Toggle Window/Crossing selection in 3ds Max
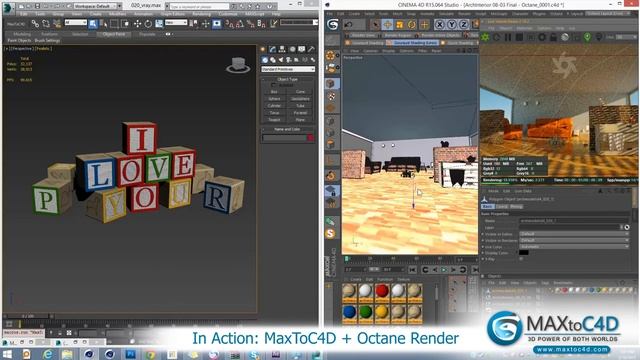Viewport: 640px width, 360px height. coord(125,24)
